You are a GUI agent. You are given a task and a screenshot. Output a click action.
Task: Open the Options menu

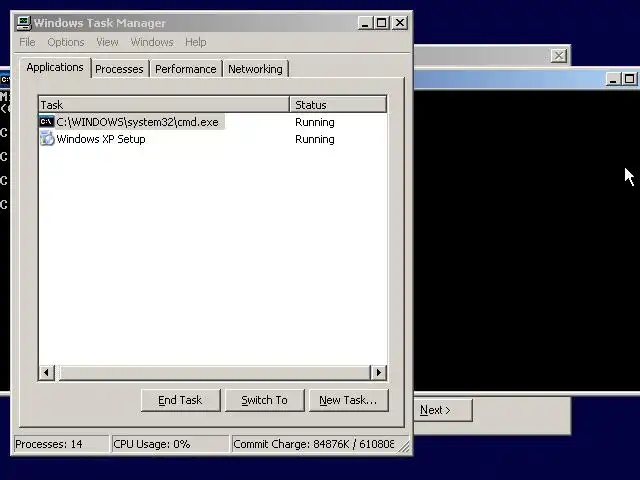point(66,42)
